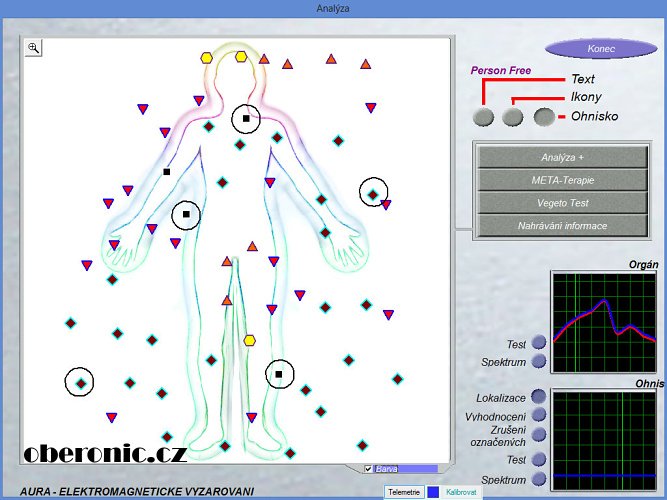Toggle the Text round button

483,117
